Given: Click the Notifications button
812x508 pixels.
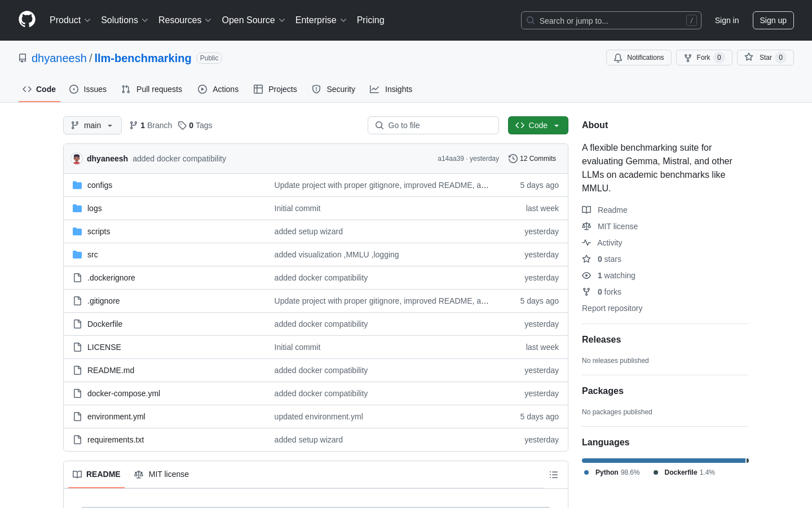Looking at the screenshot, I should (x=639, y=58).
